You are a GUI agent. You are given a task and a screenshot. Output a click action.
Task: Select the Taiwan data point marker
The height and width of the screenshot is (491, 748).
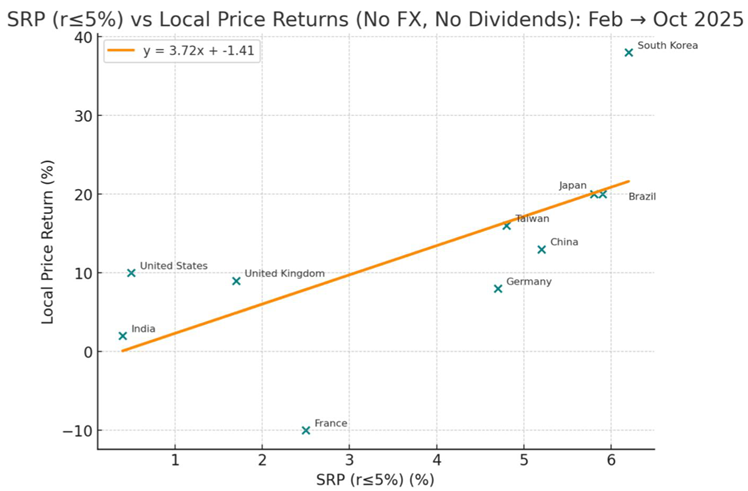click(x=507, y=226)
